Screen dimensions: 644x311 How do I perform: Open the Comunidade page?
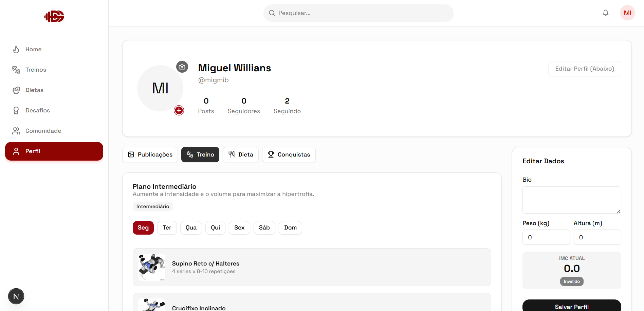[43, 131]
